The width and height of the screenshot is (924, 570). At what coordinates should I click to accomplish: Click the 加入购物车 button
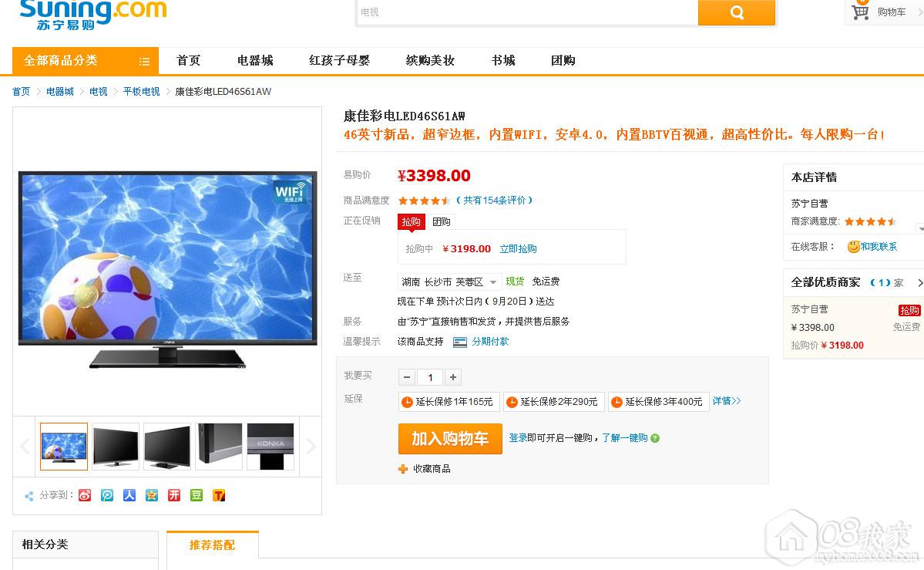click(x=450, y=438)
